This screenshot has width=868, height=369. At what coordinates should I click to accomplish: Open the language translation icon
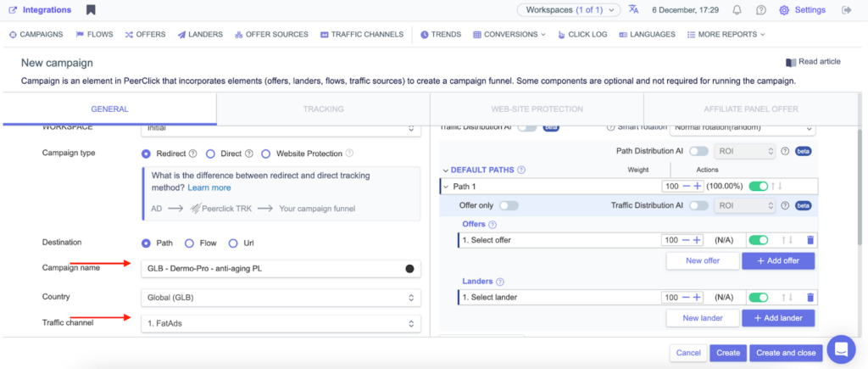click(x=633, y=10)
